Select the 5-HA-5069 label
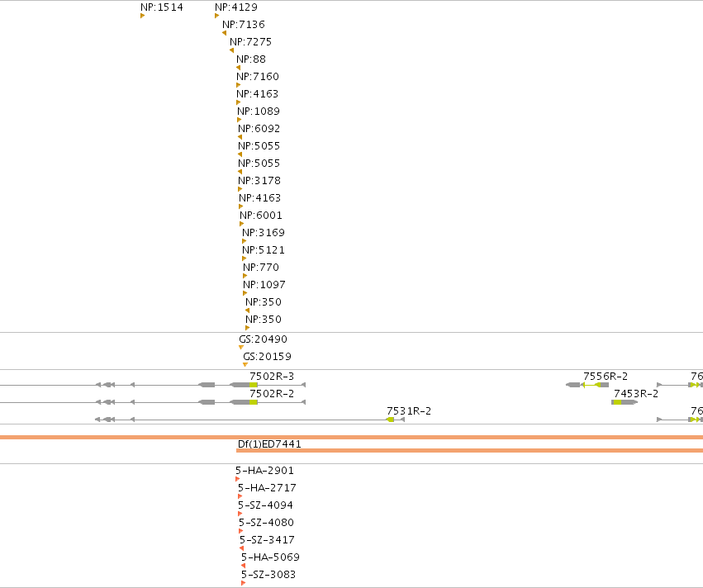The image size is (703, 588). pyautogui.click(x=270, y=557)
